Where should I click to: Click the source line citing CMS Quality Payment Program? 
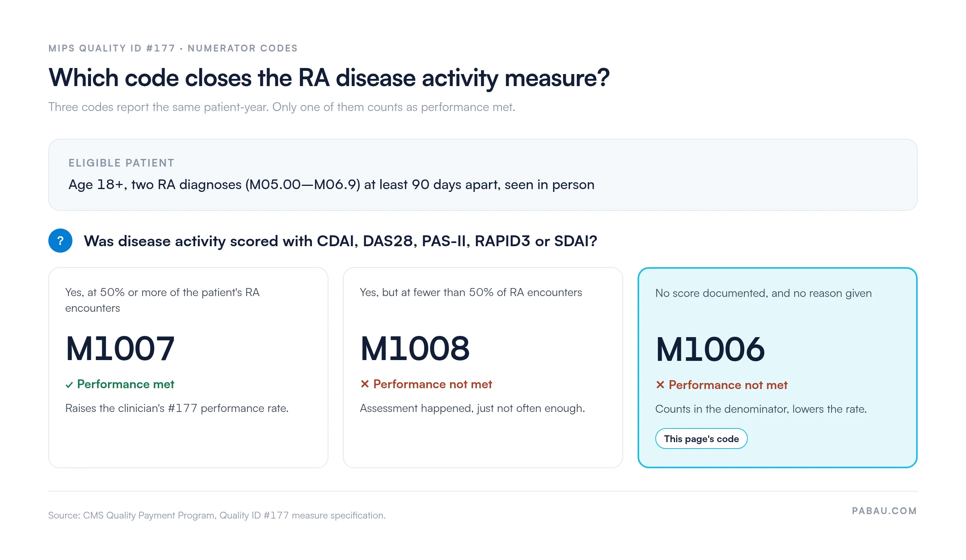(x=217, y=515)
